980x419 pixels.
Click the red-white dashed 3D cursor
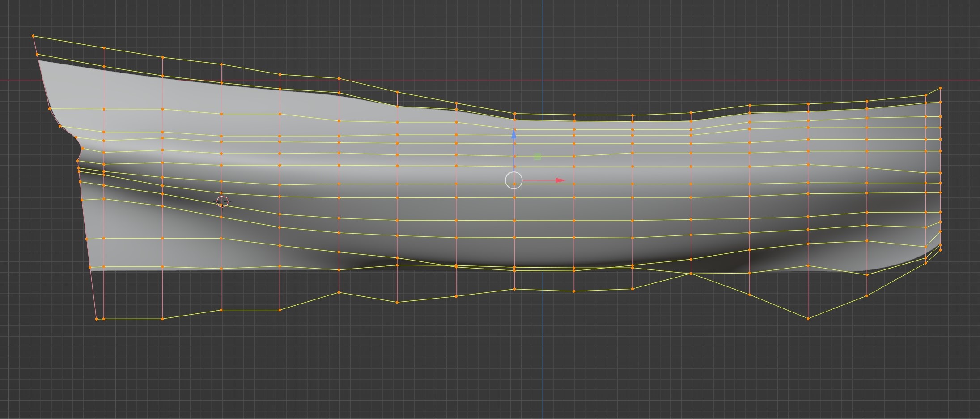(x=222, y=201)
